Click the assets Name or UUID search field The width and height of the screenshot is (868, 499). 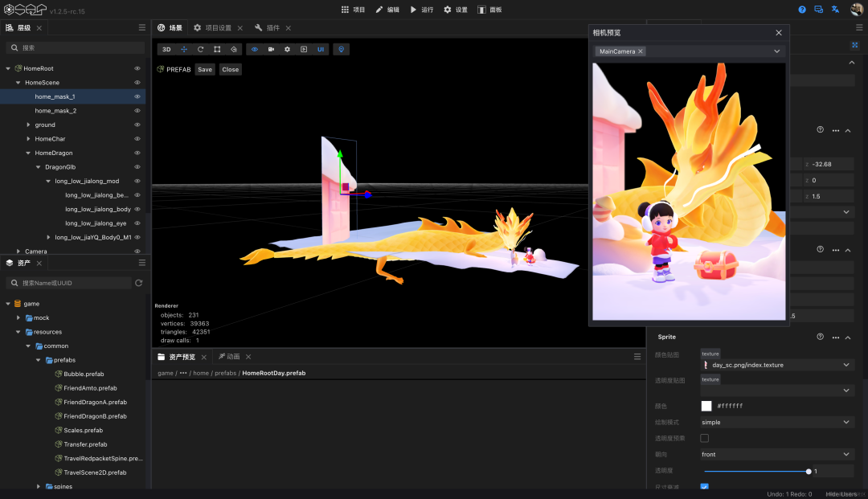69,283
